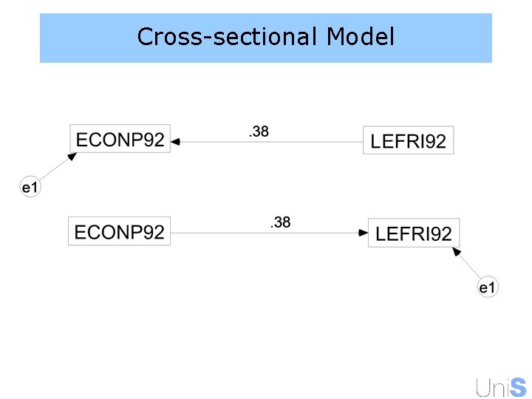Select the .38 label on path into LEFRI92
The height and width of the screenshot is (399, 532).
[279, 222]
